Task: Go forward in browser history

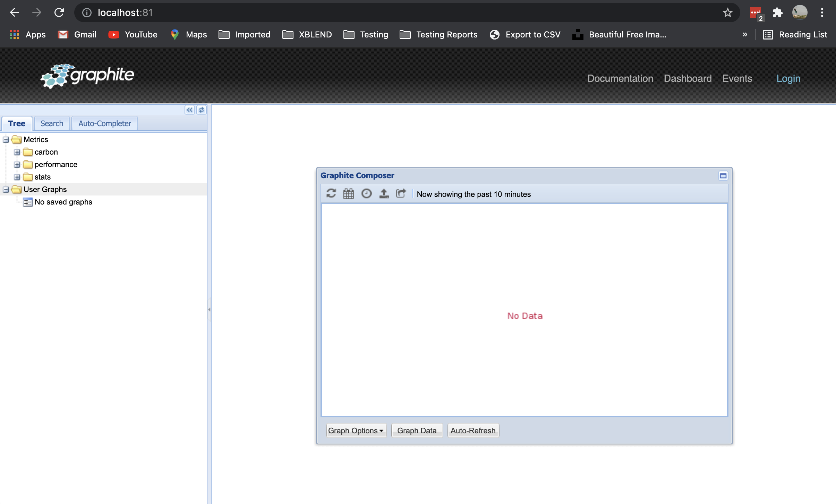Action: pyautogui.click(x=37, y=13)
